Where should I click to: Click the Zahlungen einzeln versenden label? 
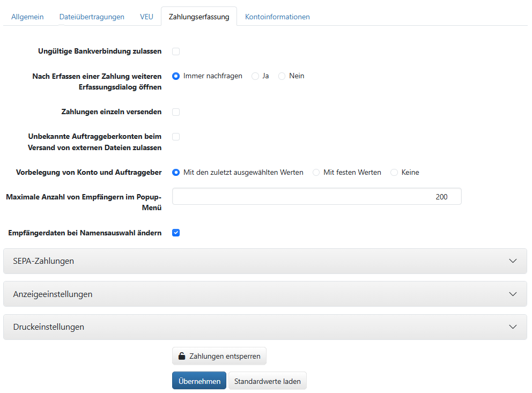112,112
